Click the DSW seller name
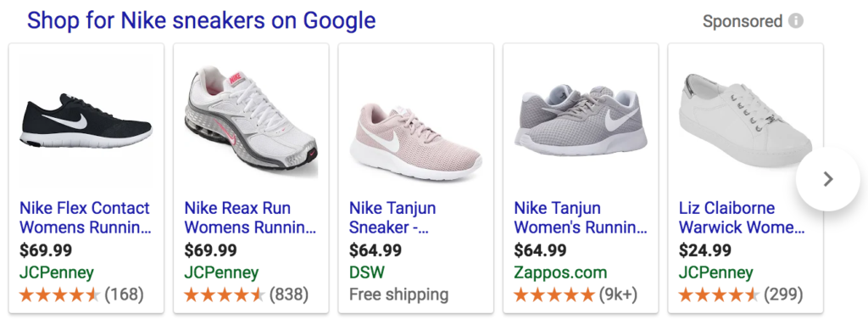Viewport: 868px width, 331px height. [x=367, y=272]
